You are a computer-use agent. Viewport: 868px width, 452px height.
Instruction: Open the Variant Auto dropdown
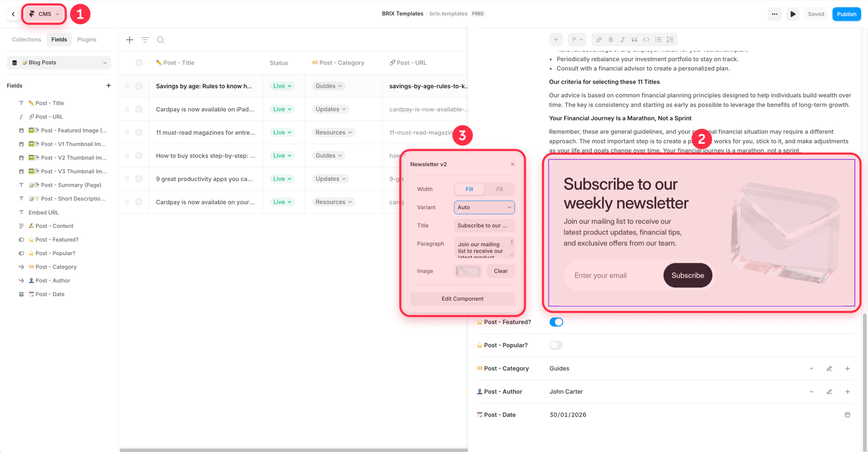pyautogui.click(x=484, y=207)
